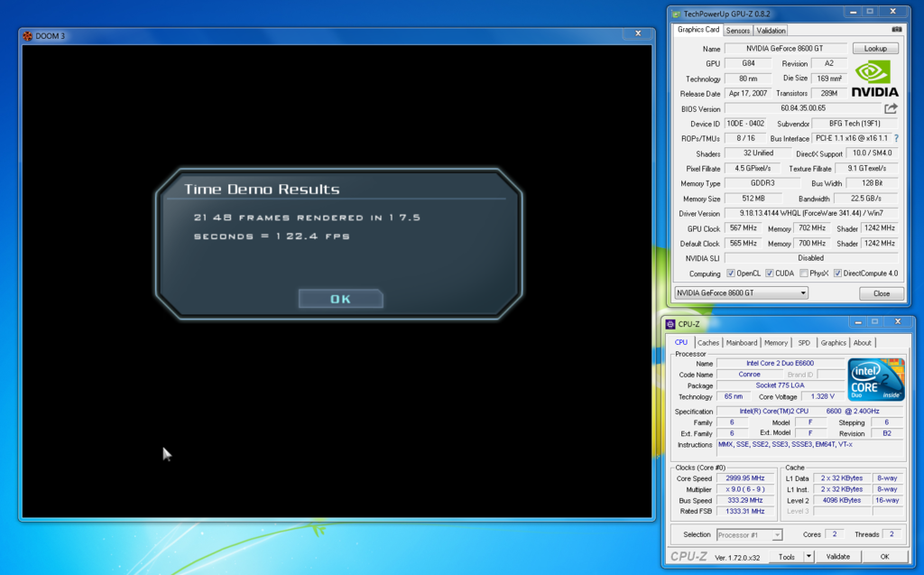924x575 pixels.
Task: Click the Time Demo Results frames text
Action: coord(307,227)
